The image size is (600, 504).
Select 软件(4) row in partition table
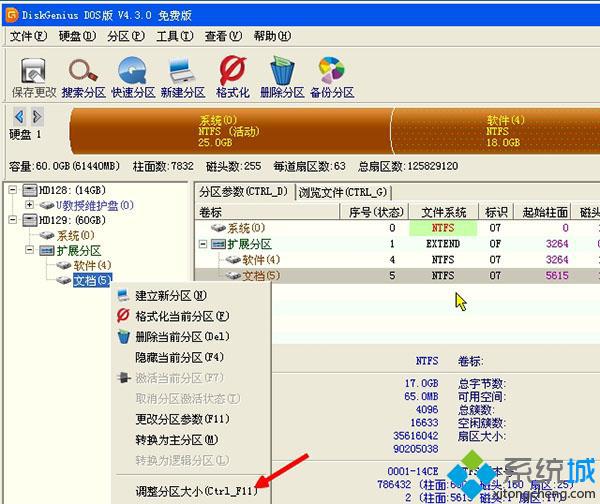tap(397, 260)
